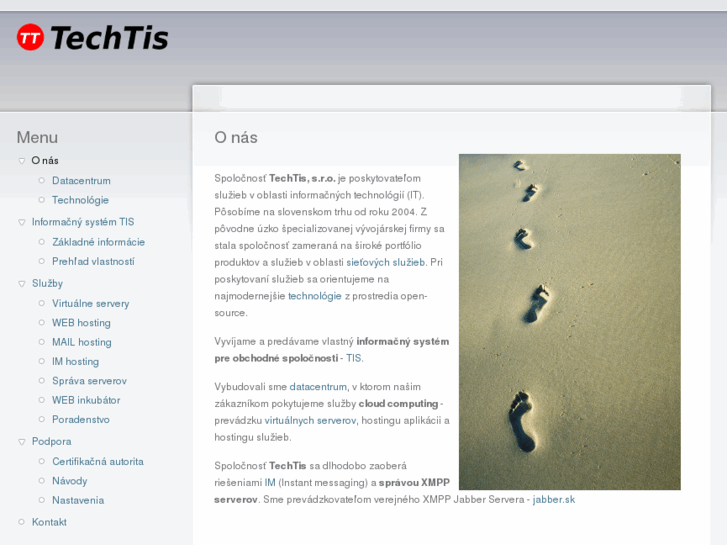Open Návody in the sidebar menu
Viewport: 727px width, 545px height.
point(70,481)
